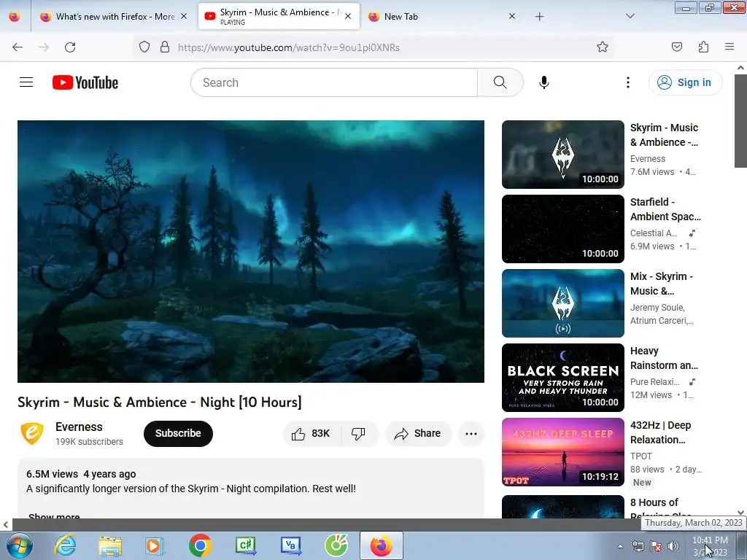View site security via the padlock icon
747x560 pixels.
pos(165,47)
